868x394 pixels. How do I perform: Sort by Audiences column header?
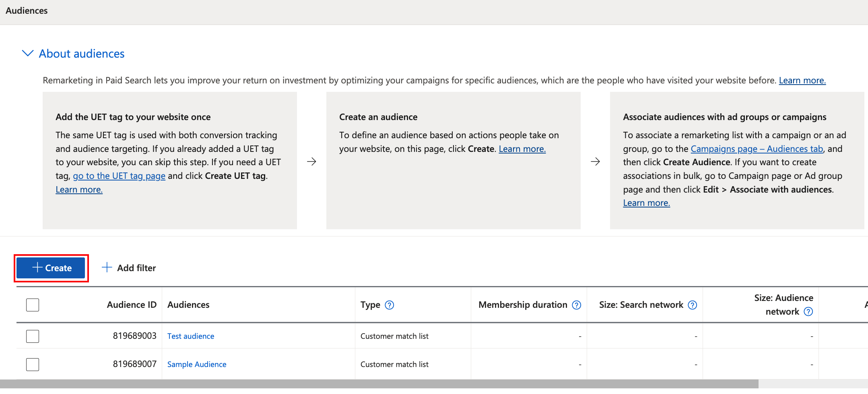pos(188,305)
